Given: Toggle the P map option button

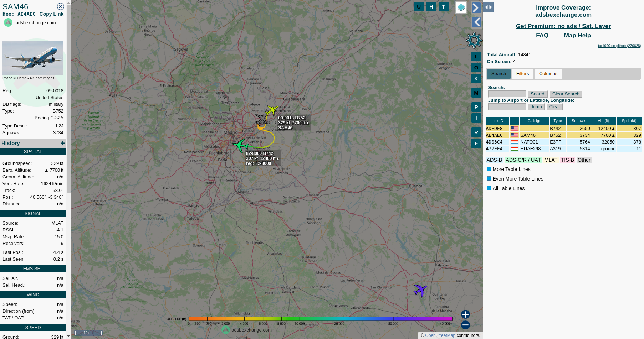Looking at the screenshot, I should pyautogui.click(x=476, y=107).
